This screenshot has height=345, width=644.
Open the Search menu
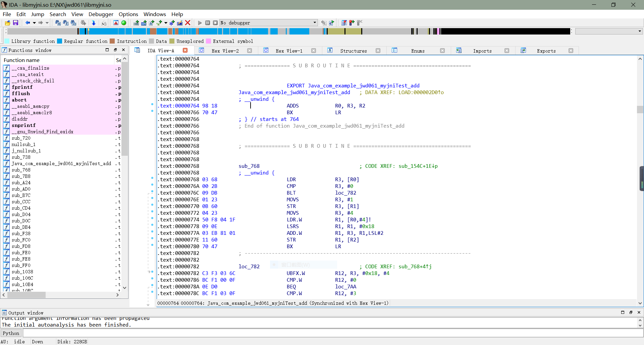tap(58, 14)
